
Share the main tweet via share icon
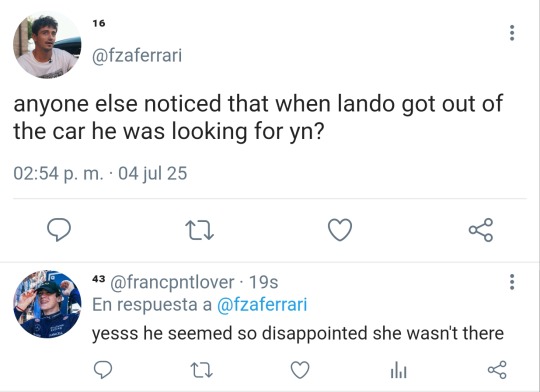pyautogui.click(x=481, y=230)
